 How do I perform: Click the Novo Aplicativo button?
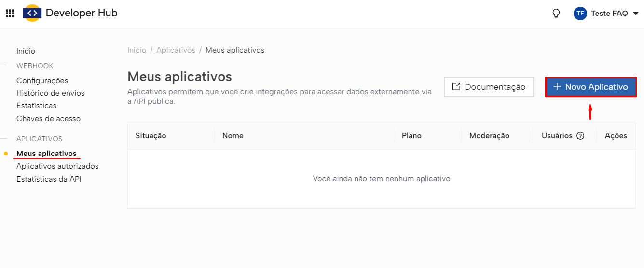(x=590, y=87)
